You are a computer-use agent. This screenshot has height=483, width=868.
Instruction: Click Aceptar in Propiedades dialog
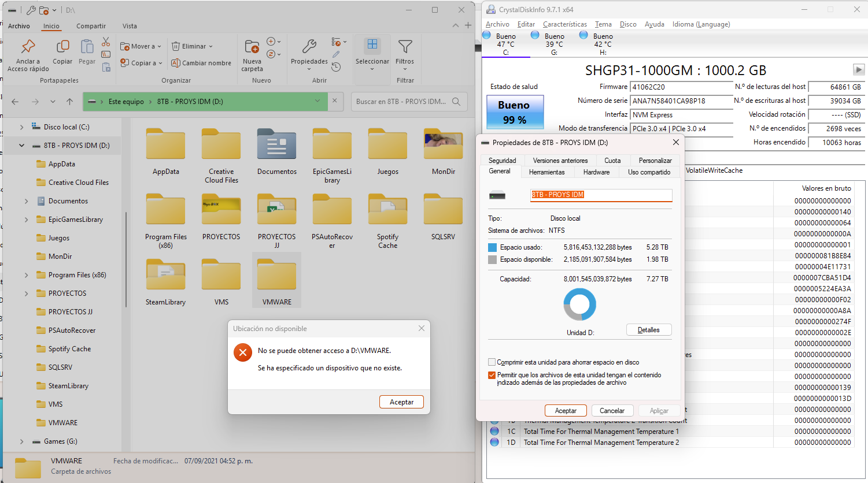point(566,411)
